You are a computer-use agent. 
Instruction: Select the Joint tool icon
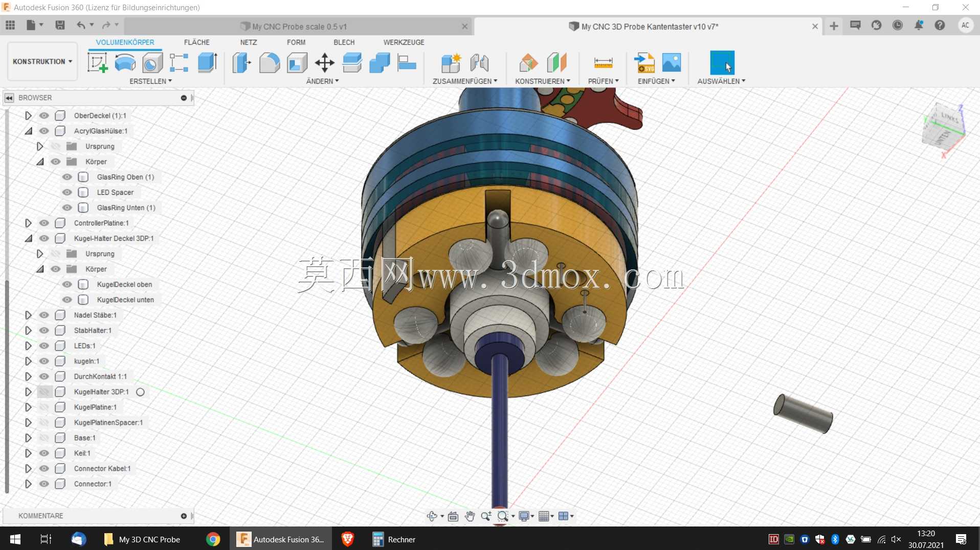(479, 63)
